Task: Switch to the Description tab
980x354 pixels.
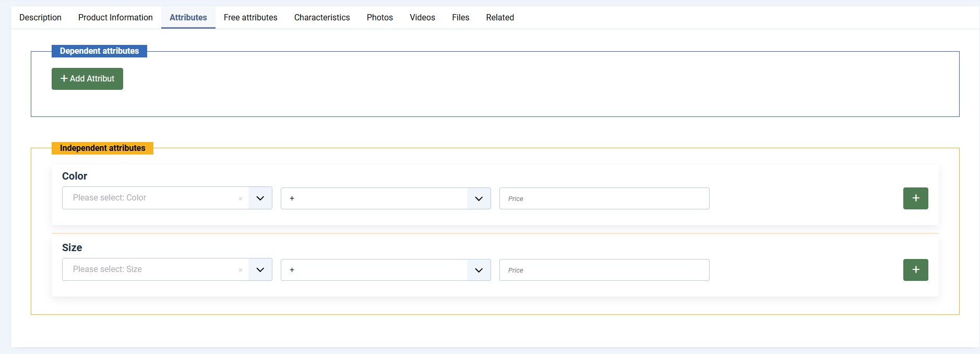Action: (40, 17)
